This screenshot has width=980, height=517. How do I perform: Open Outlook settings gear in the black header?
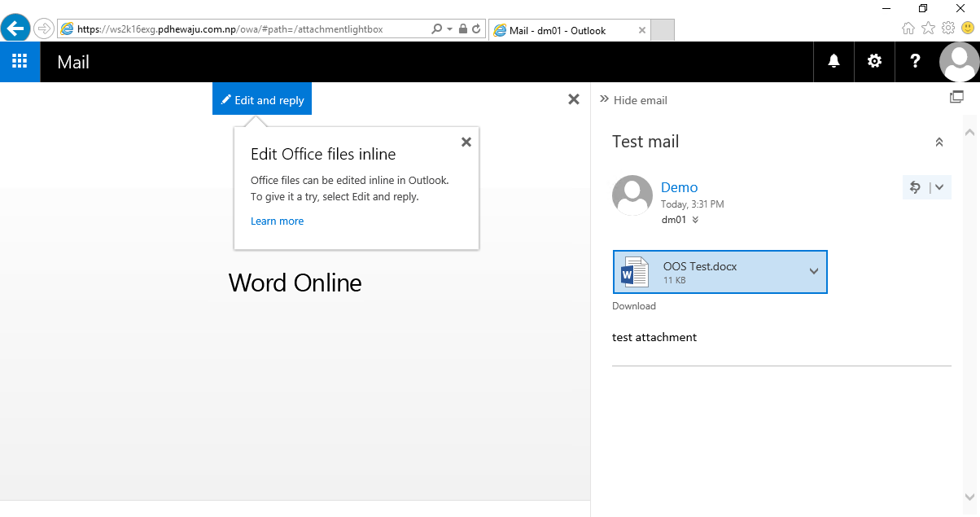pyautogui.click(x=874, y=62)
